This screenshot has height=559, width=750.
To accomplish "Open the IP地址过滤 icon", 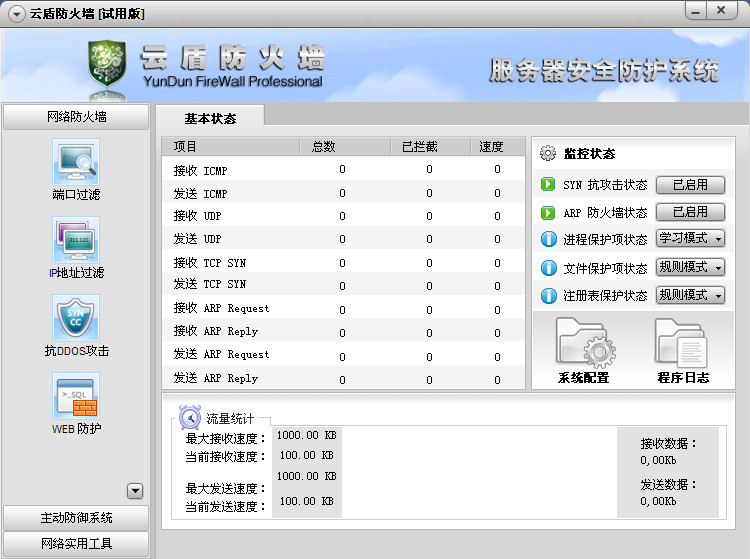I will click(x=76, y=240).
